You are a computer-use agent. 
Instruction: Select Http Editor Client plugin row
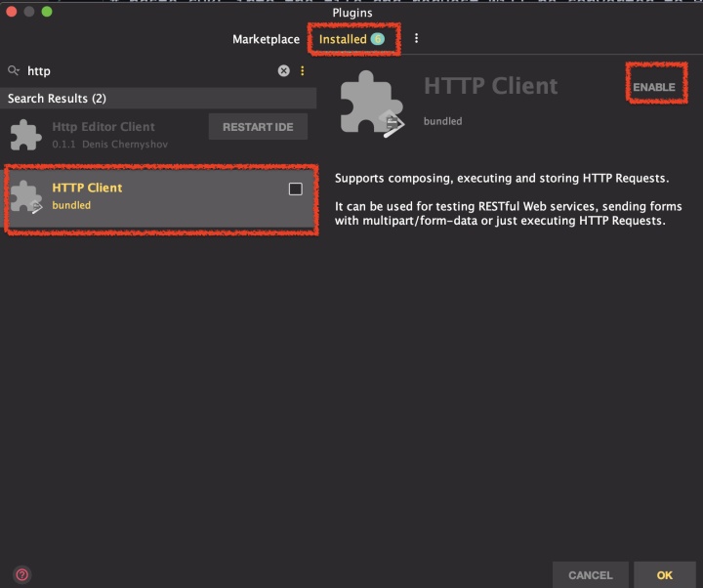pos(158,135)
